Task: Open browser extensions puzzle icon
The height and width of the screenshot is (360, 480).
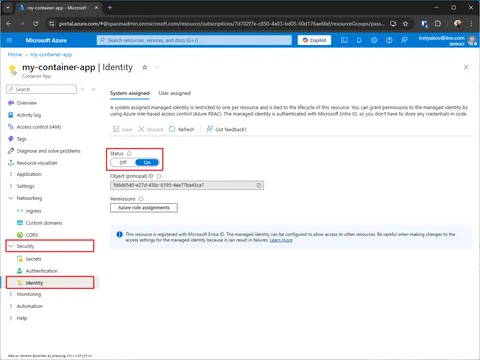Action: 438,24
